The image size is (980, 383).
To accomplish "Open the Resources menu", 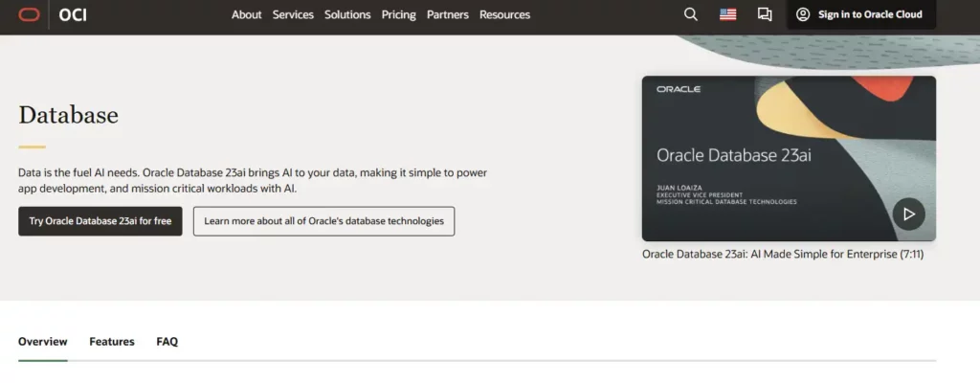I will coord(505,14).
